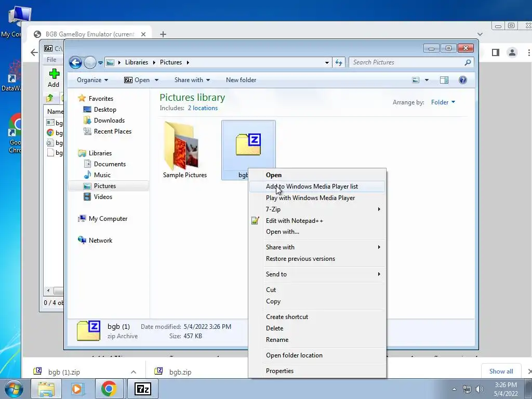The height and width of the screenshot is (399, 532).
Task: Open the recent pages dropdown arrow
Action: tap(100, 63)
